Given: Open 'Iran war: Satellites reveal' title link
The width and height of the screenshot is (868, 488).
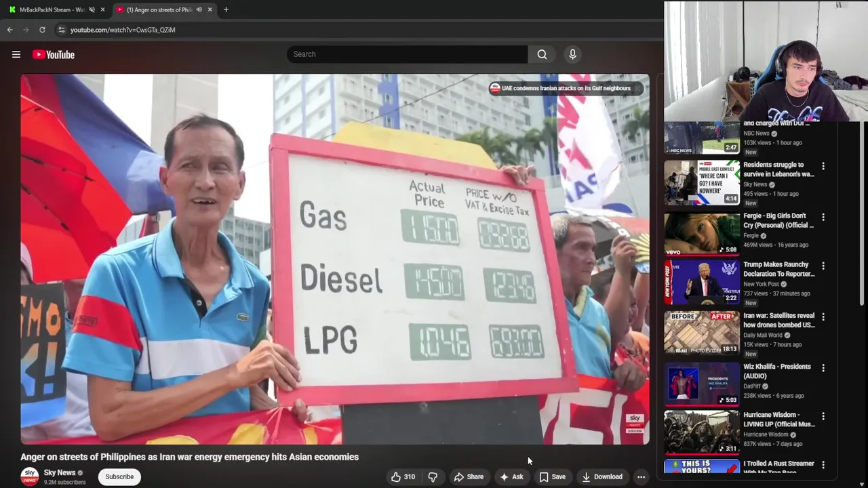Looking at the screenshot, I should point(779,320).
